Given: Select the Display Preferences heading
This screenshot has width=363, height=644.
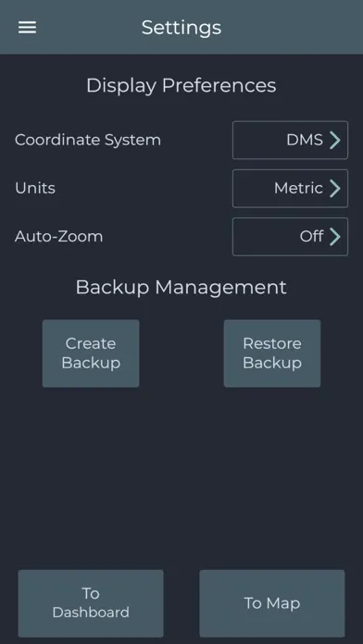Looking at the screenshot, I should click(x=181, y=86).
